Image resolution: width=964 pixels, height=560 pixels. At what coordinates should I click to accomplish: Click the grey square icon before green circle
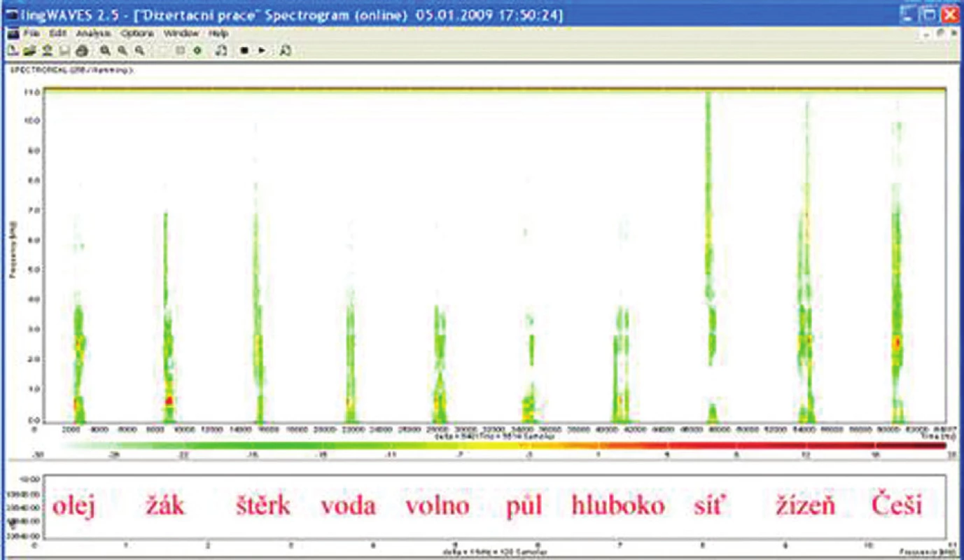[x=180, y=50]
